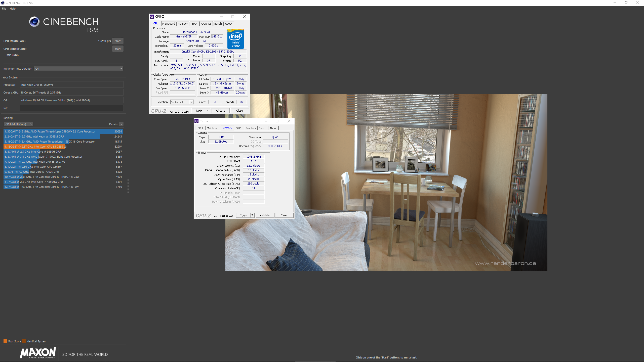Click Tools button in CPU-Z CPU window

click(199, 111)
